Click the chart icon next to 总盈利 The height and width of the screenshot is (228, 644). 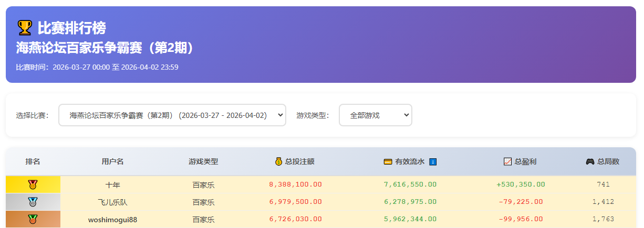coord(507,161)
